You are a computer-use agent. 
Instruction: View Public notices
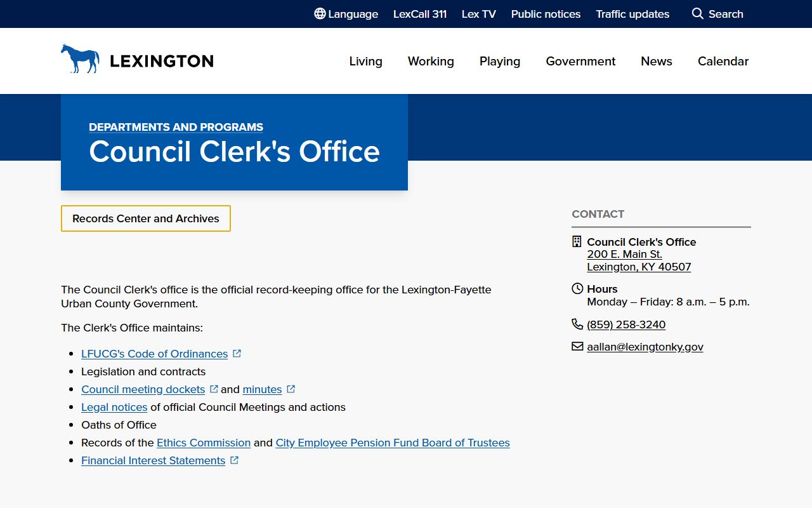coord(546,14)
